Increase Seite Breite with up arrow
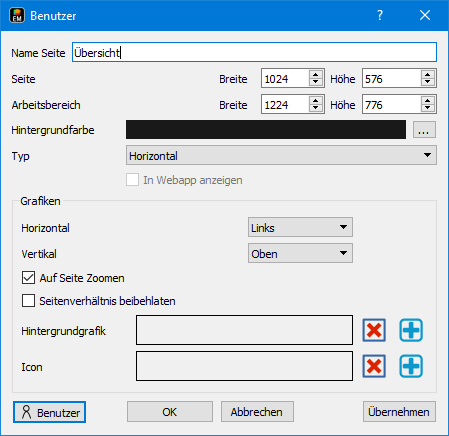This screenshot has height=436, width=449. pyautogui.click(x=315, y=74)
